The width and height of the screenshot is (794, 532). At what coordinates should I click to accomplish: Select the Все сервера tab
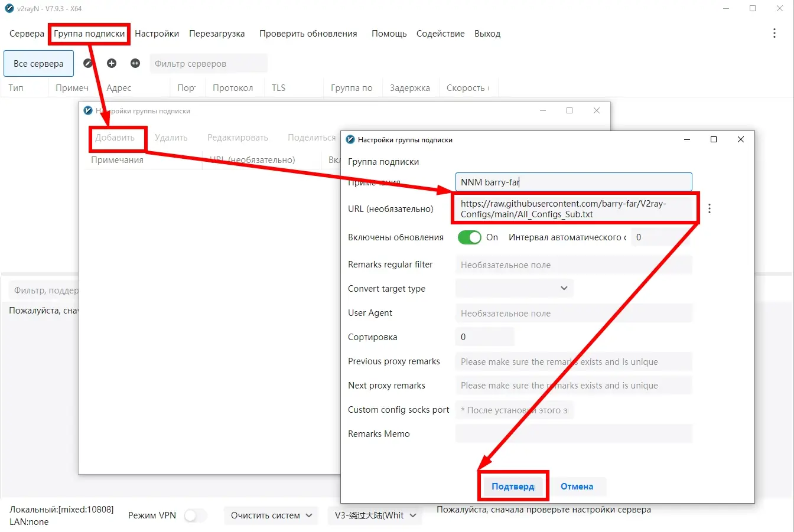(x=38, y=64)
